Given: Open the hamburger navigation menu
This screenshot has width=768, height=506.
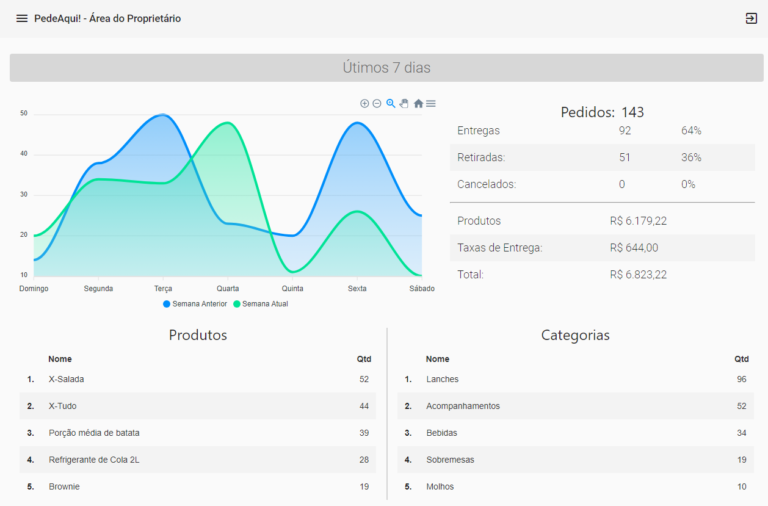Looking at the screenshot, I should click(22, 19).
